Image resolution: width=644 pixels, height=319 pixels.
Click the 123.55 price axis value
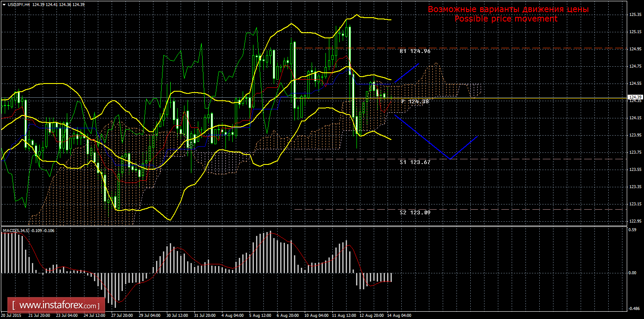click(635, 170)
